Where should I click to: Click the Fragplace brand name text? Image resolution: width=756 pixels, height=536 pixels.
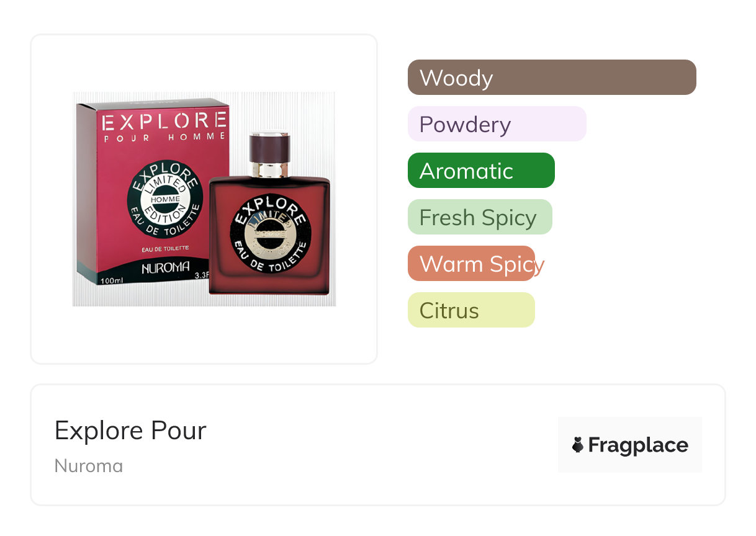point(638,445)
